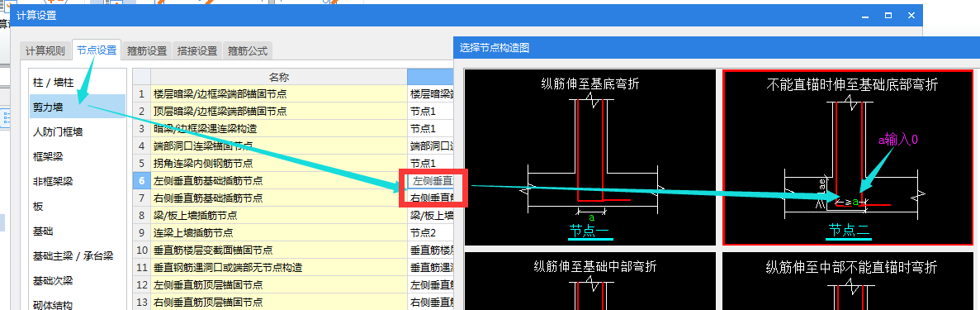This screenshot has height=310, width=980.
Task: Click value cell of row 6 左侧垂直筋
Action: click(x=431, y=181)
